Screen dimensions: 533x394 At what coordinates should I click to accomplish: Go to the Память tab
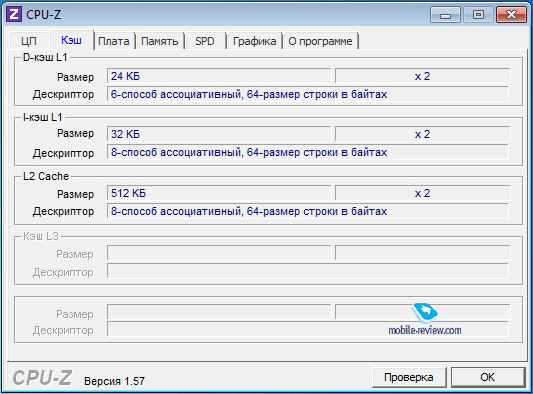click(159, 41)
